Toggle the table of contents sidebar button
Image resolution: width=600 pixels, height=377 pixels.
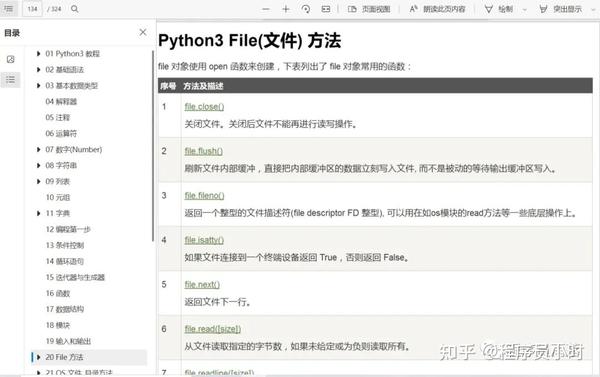point(8,8)
